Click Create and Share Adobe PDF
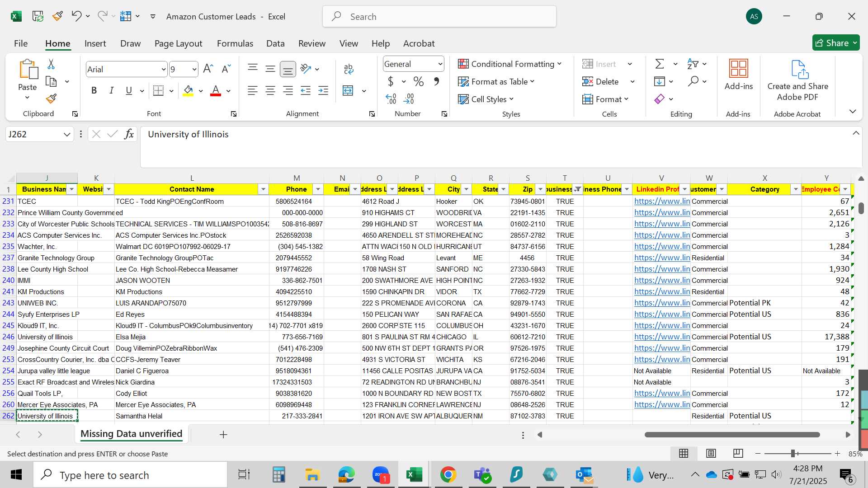868x488 pixels. [798, 80]
